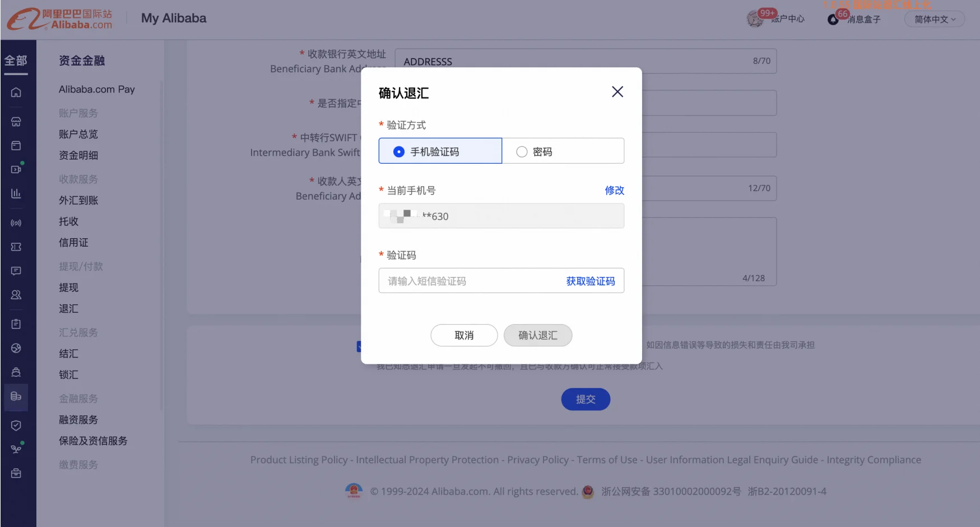Open 提现 in the finance menu
Image resolution: width=980 pixels, height=527 pixels.
tap(69, 288)
